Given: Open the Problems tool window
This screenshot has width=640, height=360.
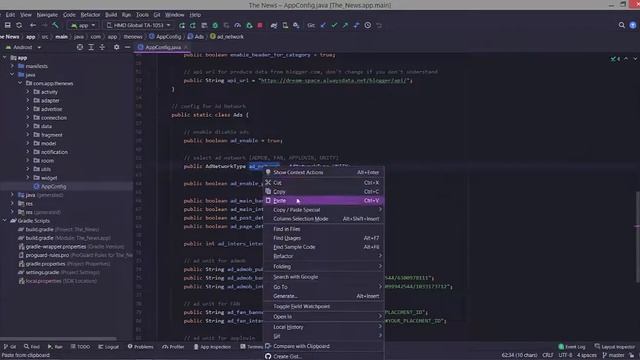Looking at the screenshot, I should (140, 347).
